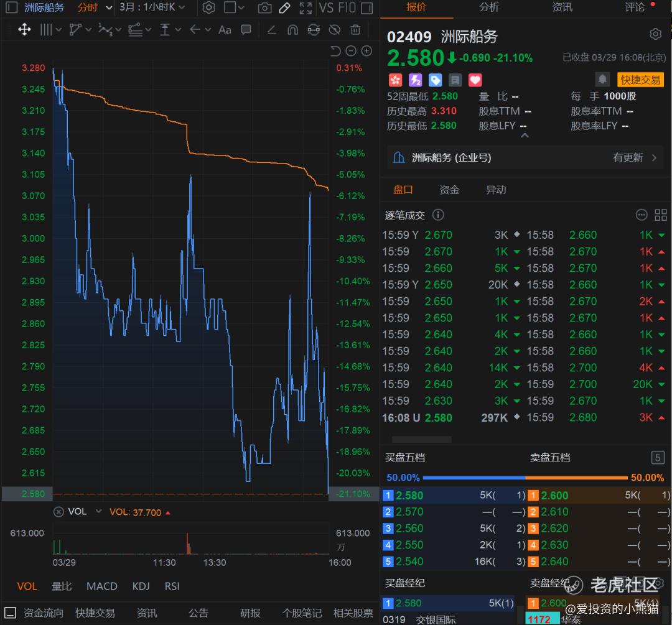This screenshot has width=672, height=625.
Task: Click the 快捷交易 orange button
Action: click(640, 80)
